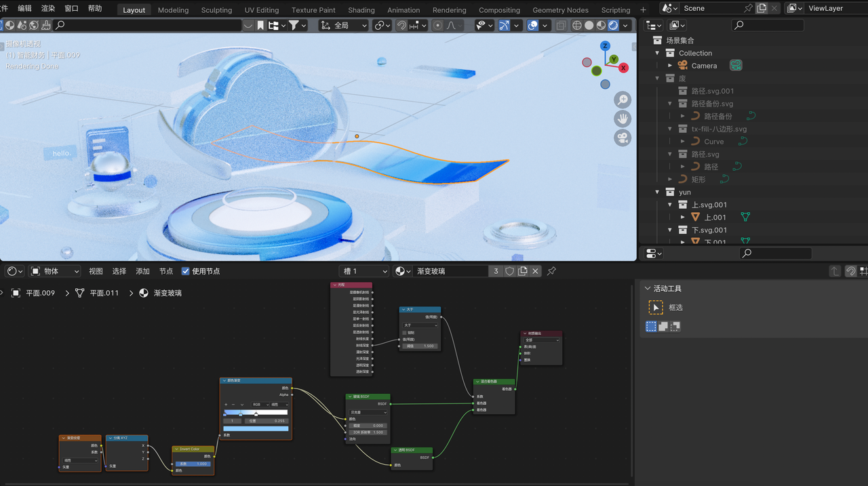Select material preview viewport shading
868x486 pixels.
(601, 25)
